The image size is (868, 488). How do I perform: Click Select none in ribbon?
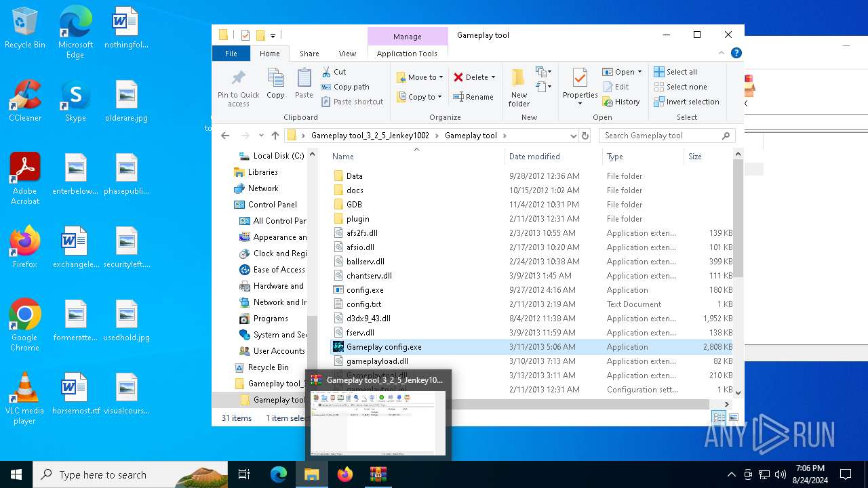coord(680,87)
